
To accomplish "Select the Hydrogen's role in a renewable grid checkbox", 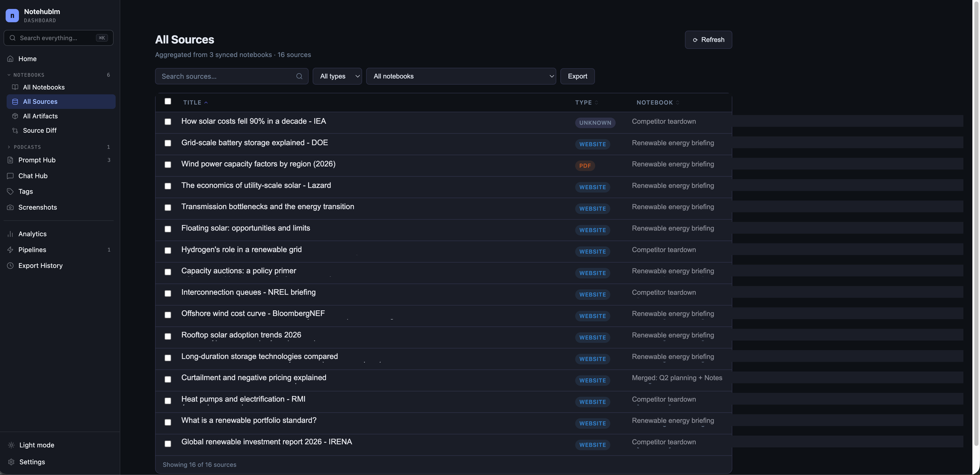I will click(168, 251).
